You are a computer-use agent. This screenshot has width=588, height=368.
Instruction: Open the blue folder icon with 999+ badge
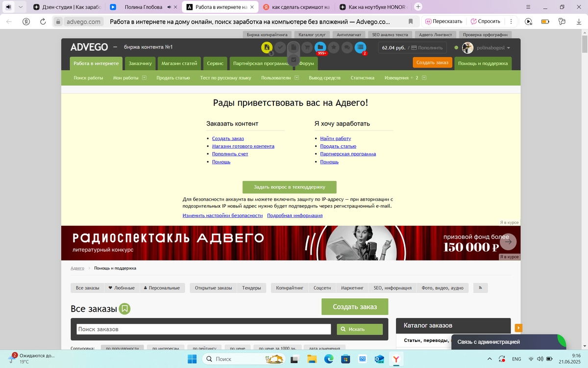click(x=320, y=48)
